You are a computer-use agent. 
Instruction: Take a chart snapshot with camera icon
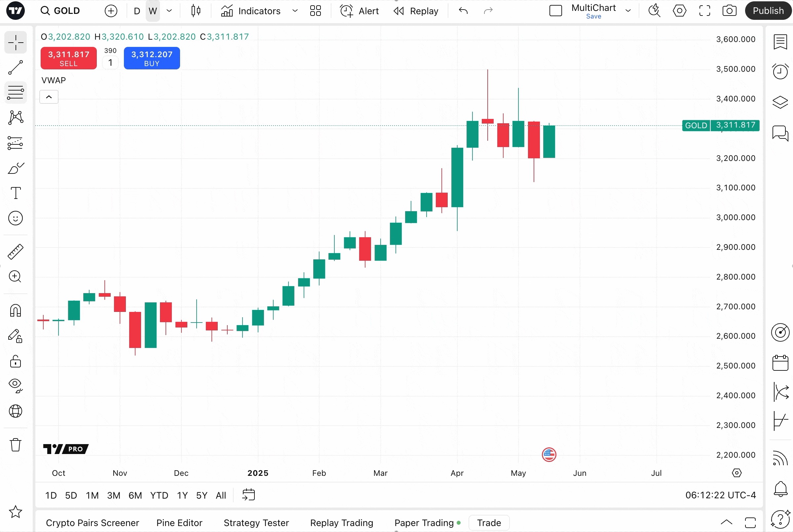(x=729, y=11)
